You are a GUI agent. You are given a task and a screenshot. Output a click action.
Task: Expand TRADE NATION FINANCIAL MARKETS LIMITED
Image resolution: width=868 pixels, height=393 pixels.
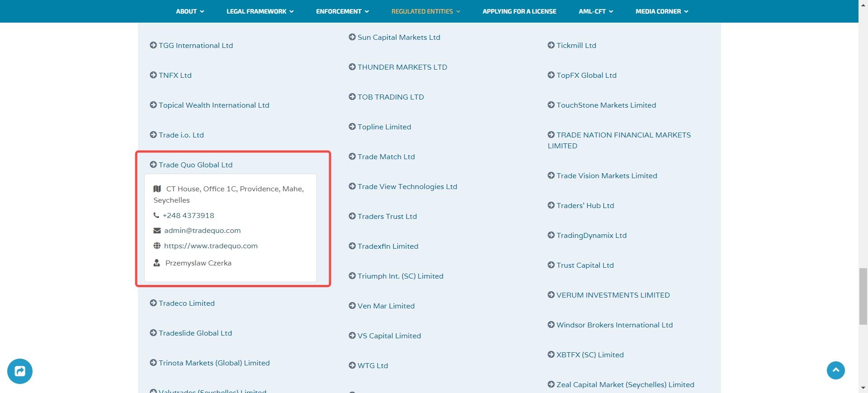(x=619, y=140)
